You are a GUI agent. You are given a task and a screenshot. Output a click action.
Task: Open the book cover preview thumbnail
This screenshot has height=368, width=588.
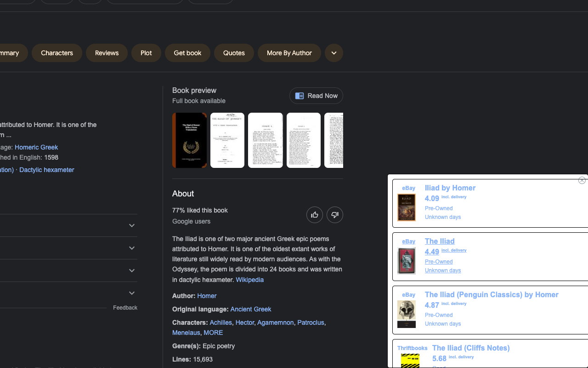pyautogui.click(x=190, y=140)
